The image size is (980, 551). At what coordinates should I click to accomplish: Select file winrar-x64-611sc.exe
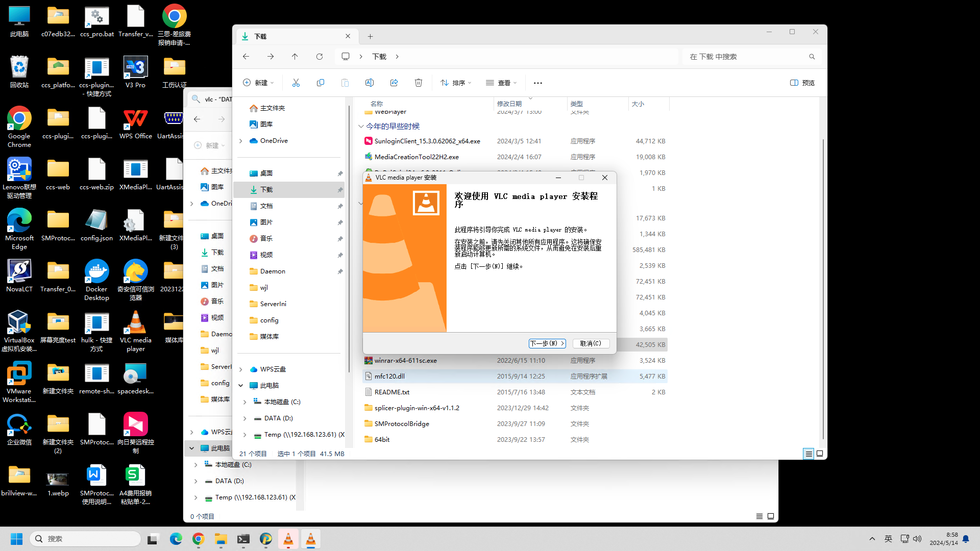[x=515, y=361]
